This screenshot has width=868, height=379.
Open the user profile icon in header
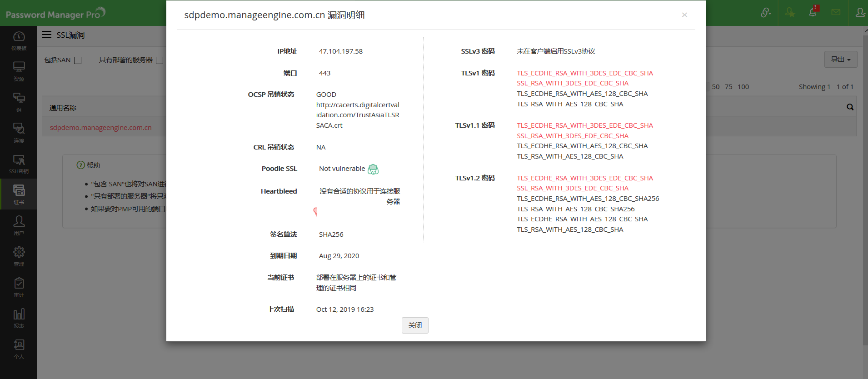[860, 13]
